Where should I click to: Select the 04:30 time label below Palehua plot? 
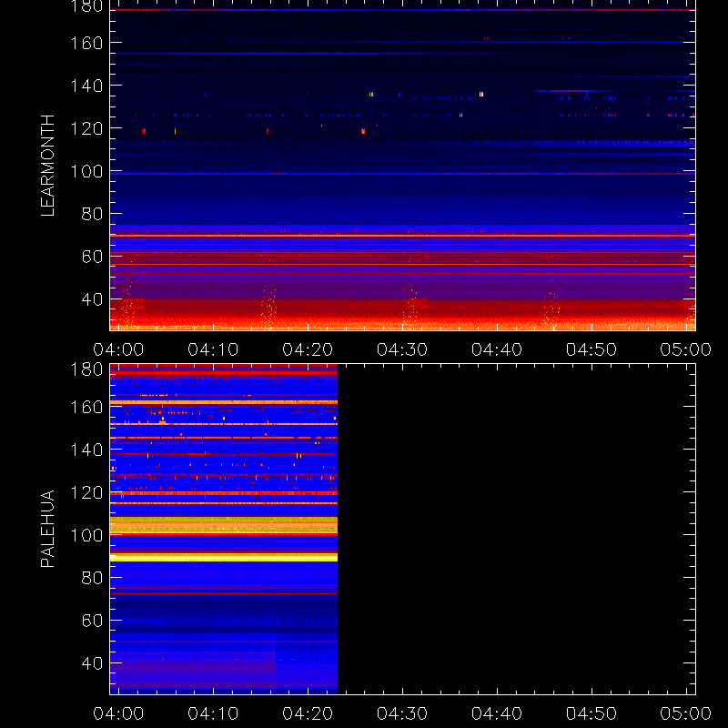click(402, 713)
